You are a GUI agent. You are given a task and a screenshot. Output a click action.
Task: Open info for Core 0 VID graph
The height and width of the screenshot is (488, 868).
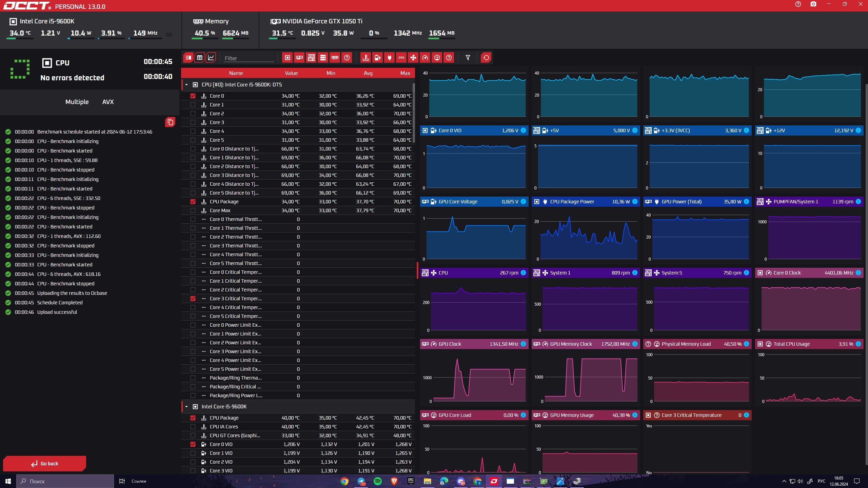pyautogui.click(x=523, y=130)
